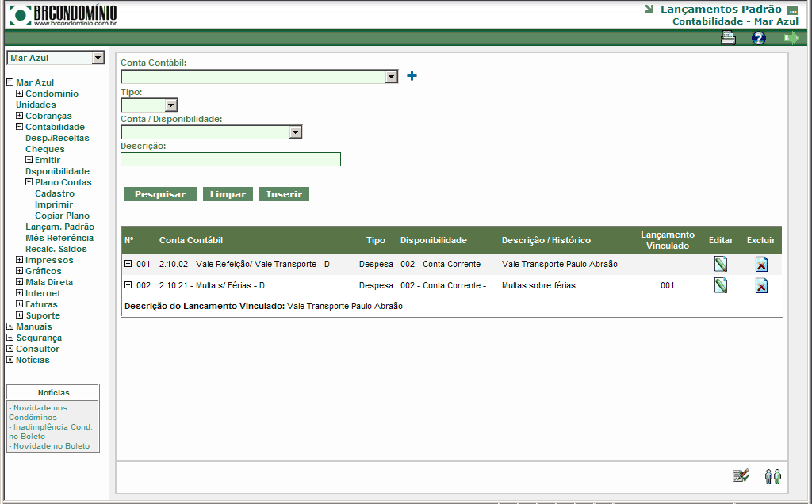Open Copiar Plano in the sidebar

click(x=62, y=216)
